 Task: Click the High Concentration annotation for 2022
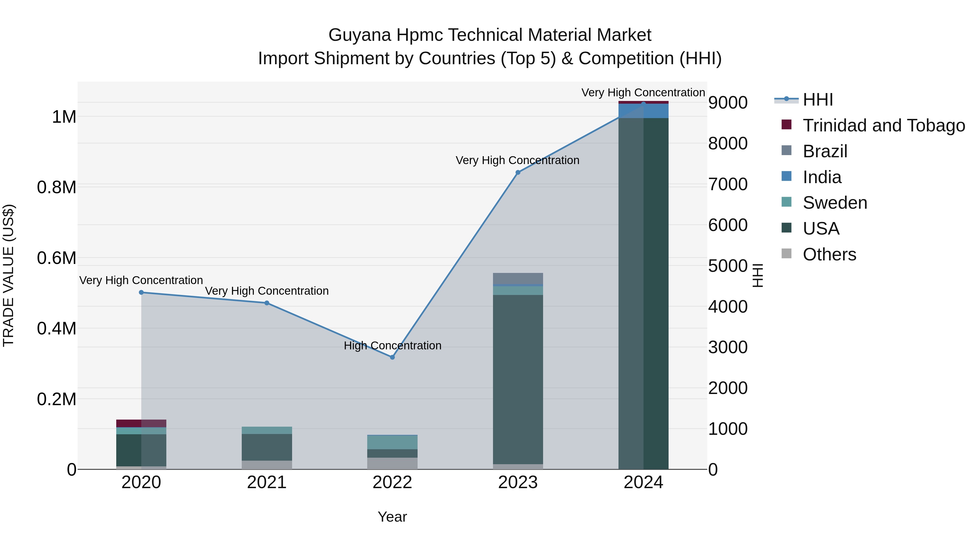point(393,346)
